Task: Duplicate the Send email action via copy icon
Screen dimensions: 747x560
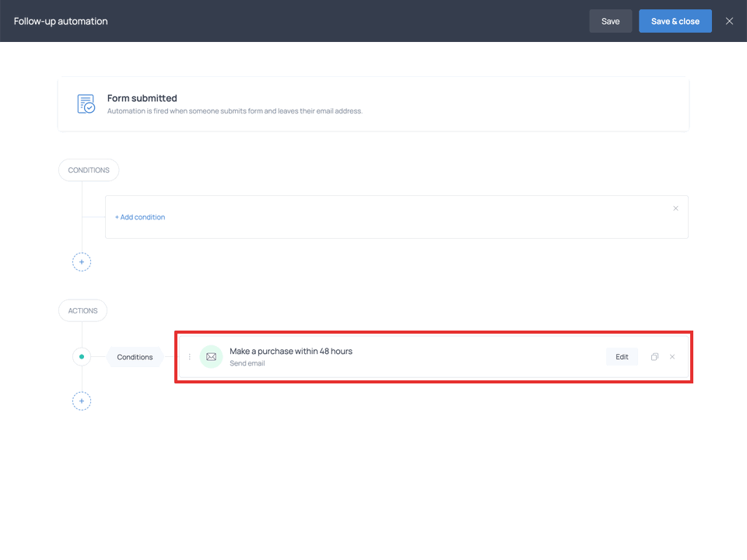Action: coord(654,356)
